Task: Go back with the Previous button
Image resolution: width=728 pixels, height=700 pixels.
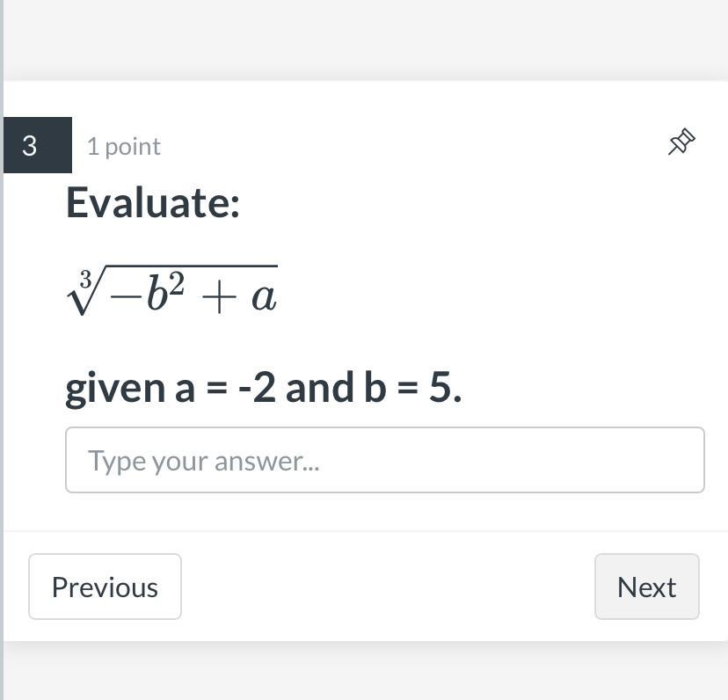Action: click(105, 587)
